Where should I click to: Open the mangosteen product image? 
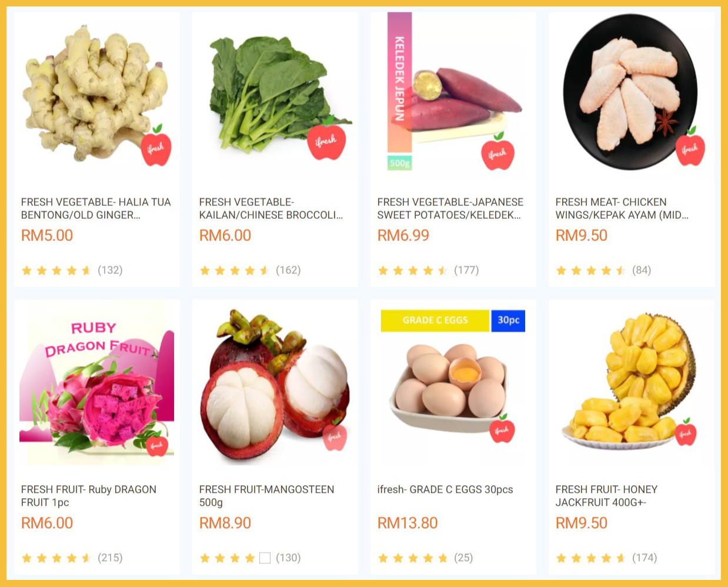coord(275,383)
